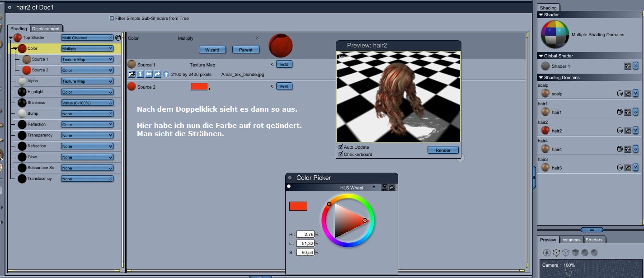Delete the hair1 shading domain with its trash icon
Image resolution: width=644 pixels, height=278 pixels.
click(x=620, y=112)
